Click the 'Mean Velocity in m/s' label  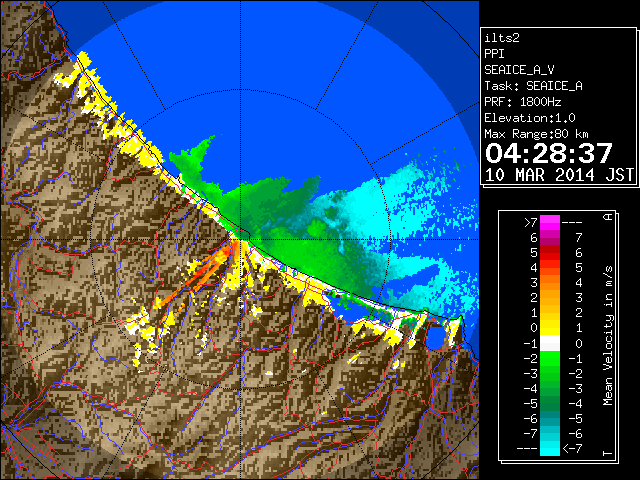pyautogui.click(x=608, y=336)
